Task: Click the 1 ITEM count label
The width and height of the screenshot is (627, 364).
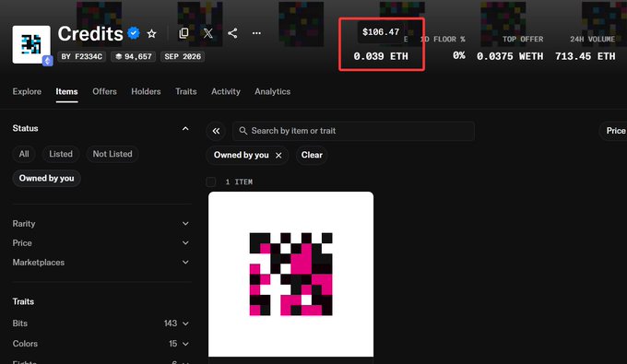Action: 239,182
